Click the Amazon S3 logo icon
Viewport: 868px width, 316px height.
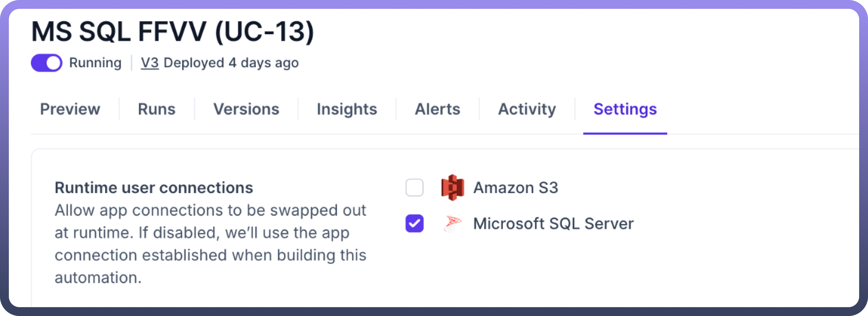pyautogui.click(x=453, y=188)
